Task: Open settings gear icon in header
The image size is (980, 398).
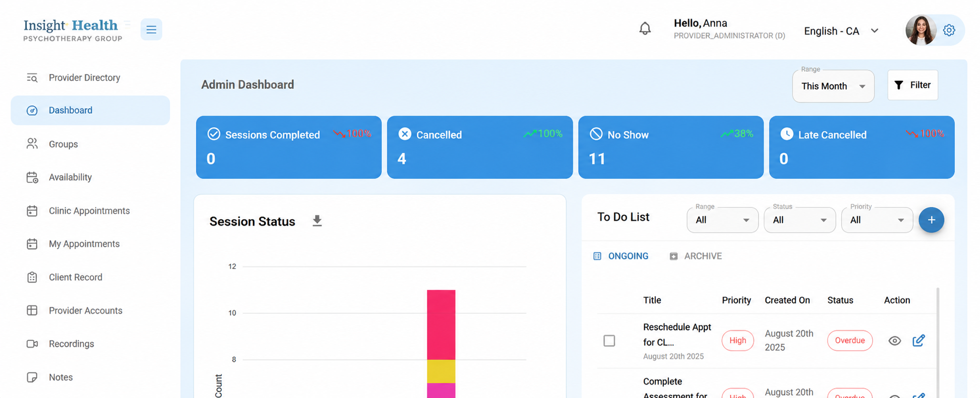Action: click(x=949, y=30)
